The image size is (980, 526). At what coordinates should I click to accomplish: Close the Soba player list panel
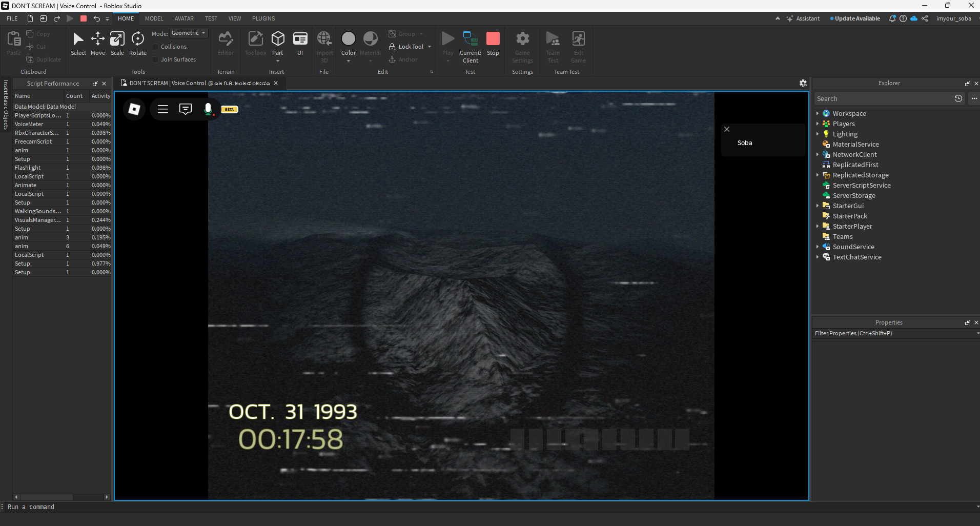tap(727, 129)
